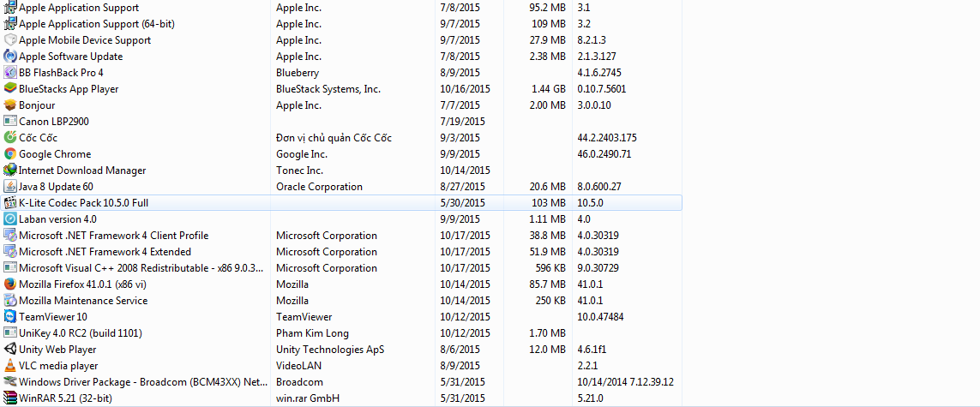Viewport: 980px width, 407px height.
Task: Select the UniKey 4.0 RC2 program
Action: click(x=80, y=333)
